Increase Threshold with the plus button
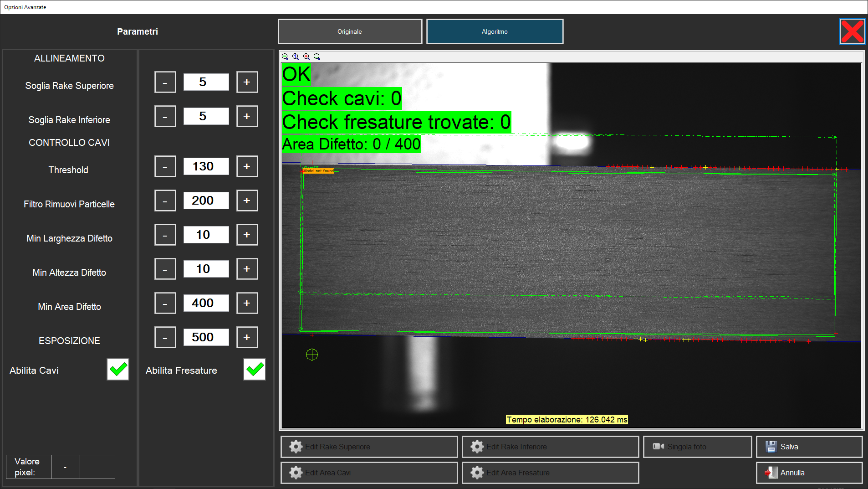 click(x=247, y=166)
